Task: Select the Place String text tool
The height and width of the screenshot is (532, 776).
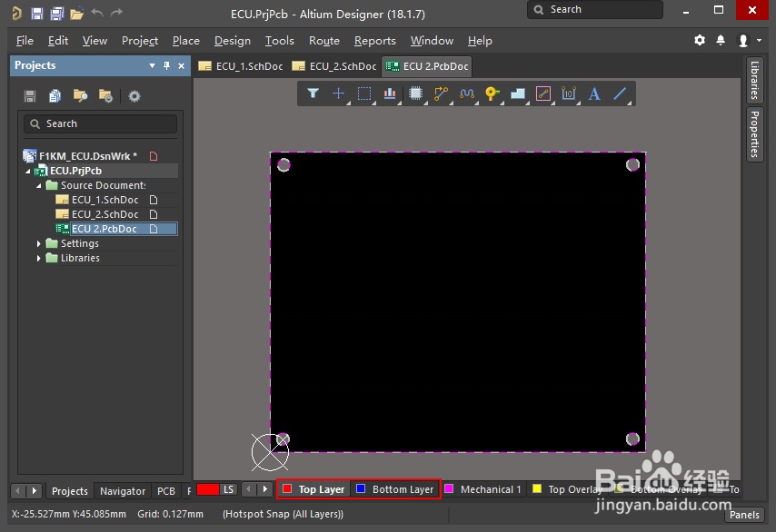Action: point(594,94)
